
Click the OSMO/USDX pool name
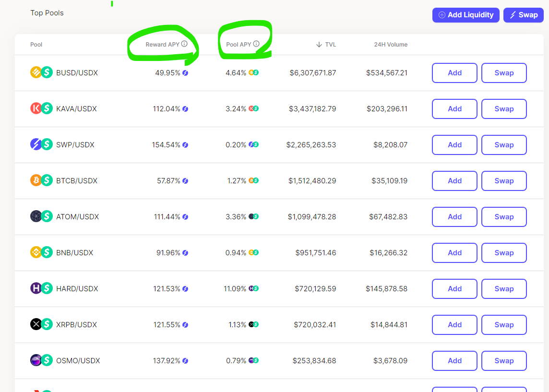[78, 361]
